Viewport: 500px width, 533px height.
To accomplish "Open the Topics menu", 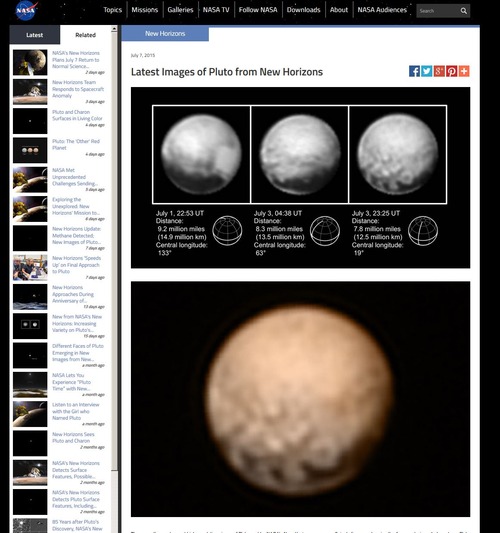I will (113, 10).
